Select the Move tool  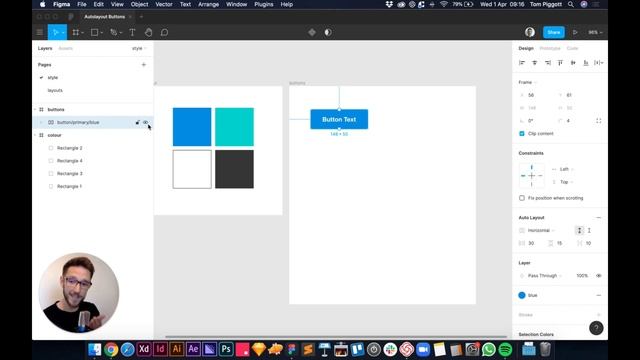pos(55,32)
